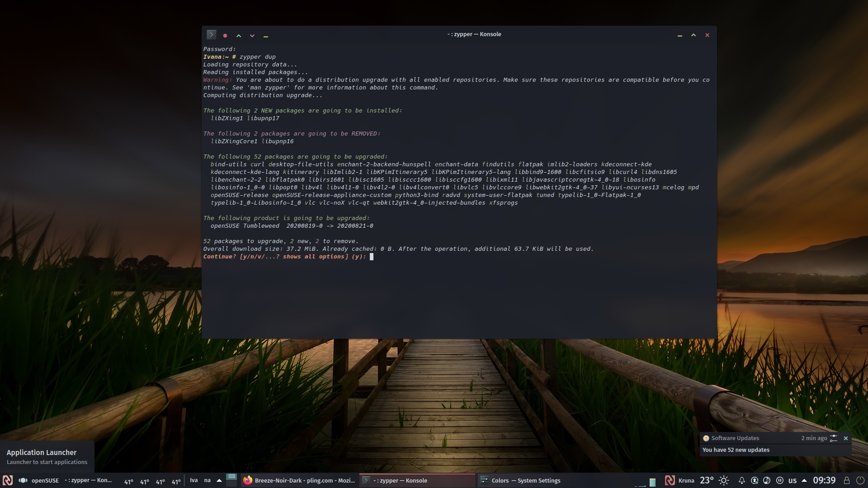Configure the Software Updates notification settings icon

pos(834,438)
